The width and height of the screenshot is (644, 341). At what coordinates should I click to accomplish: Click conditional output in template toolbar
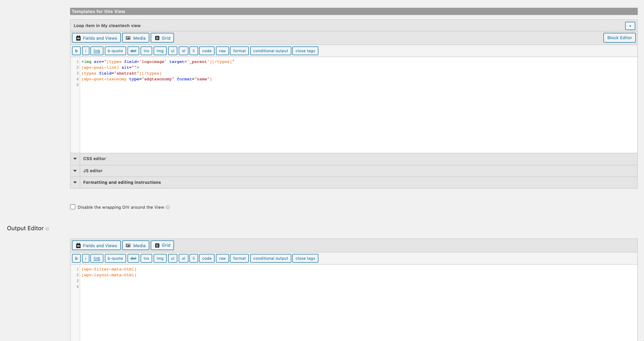(271, 51)
